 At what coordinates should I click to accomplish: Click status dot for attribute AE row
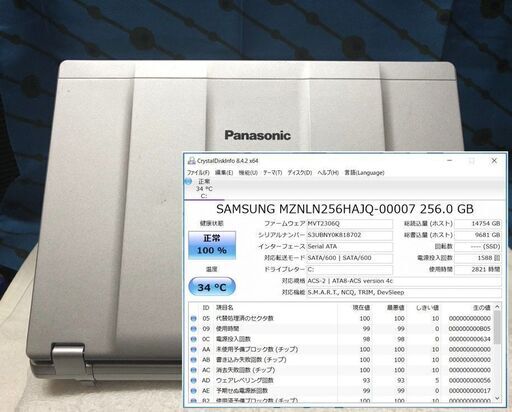[193, 391]
